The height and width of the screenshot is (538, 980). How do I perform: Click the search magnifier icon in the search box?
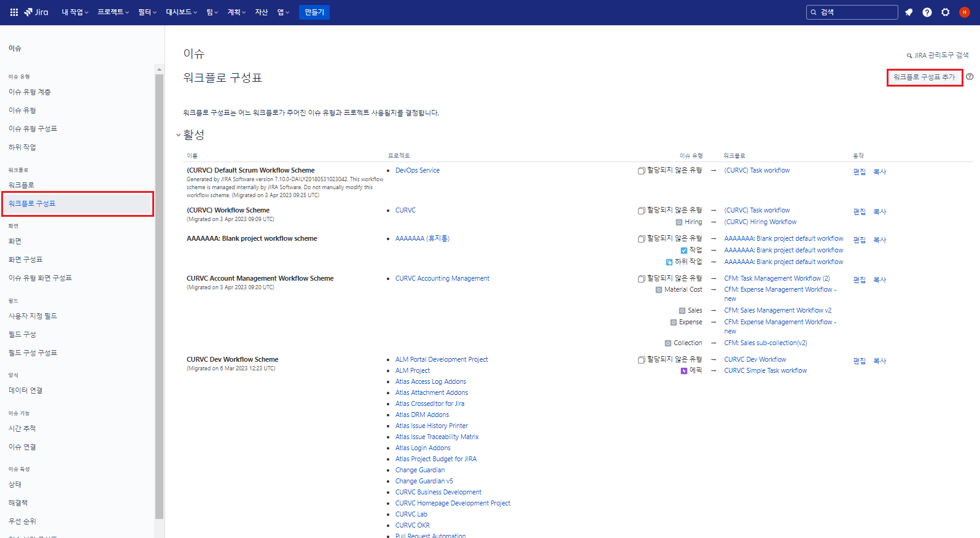pos(814,12)
